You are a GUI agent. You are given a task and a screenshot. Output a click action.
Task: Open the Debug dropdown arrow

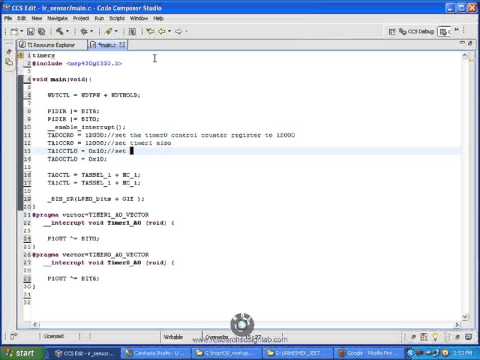[92, 31]
